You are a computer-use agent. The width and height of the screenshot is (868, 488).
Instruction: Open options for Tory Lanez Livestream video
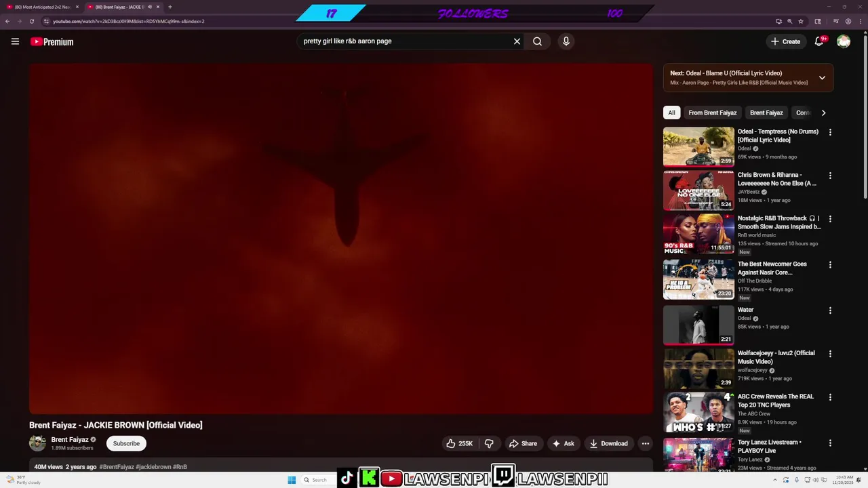pos(830,443)
